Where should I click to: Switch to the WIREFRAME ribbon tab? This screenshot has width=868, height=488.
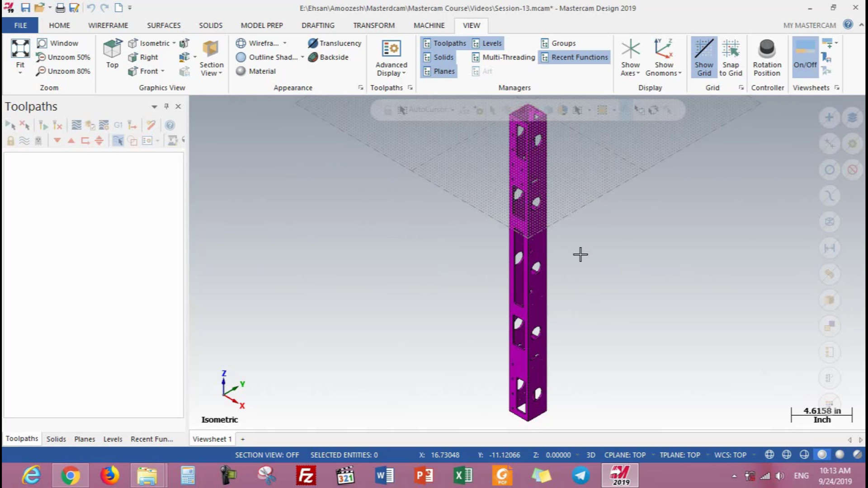[108, 25]
